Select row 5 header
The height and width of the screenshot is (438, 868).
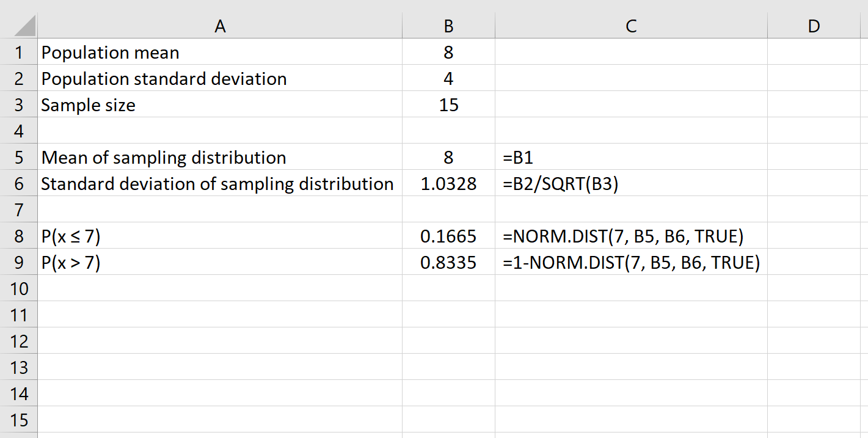18,157
